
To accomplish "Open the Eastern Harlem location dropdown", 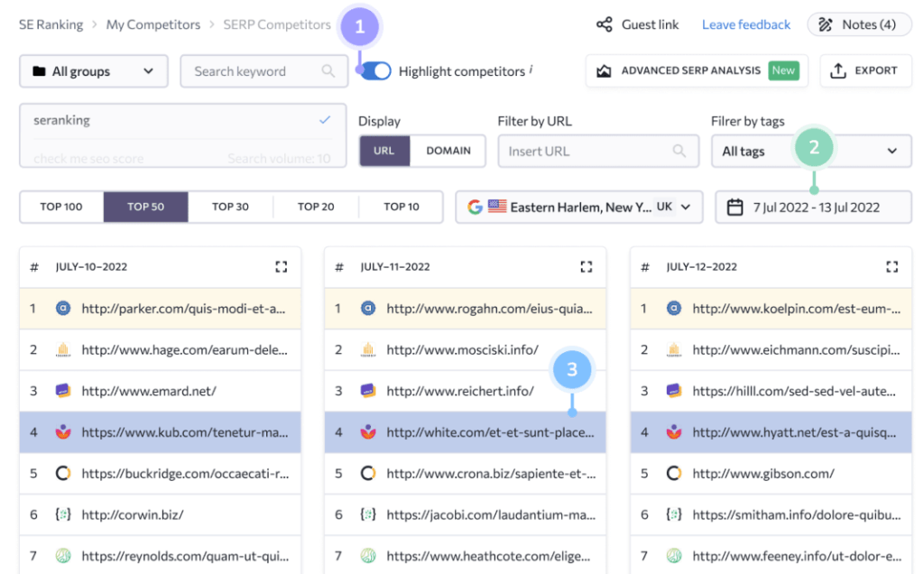I will tap(579, 207).
